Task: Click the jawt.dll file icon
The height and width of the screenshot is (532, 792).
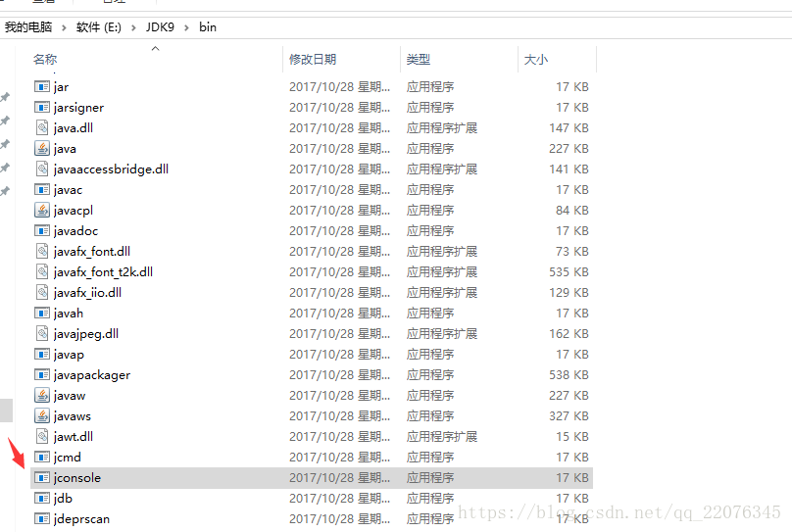Action: coord(42,437)
